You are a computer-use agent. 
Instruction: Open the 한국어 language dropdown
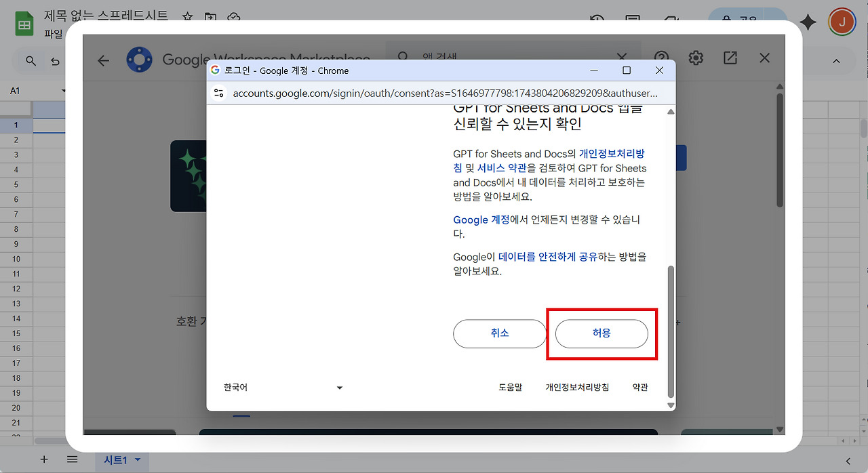click(283, 388)
